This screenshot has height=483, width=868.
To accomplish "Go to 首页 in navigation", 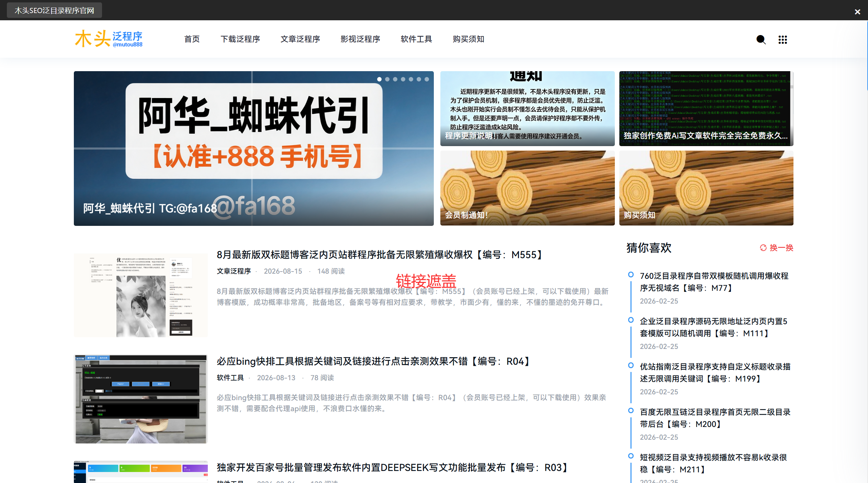I will point(192,39).
